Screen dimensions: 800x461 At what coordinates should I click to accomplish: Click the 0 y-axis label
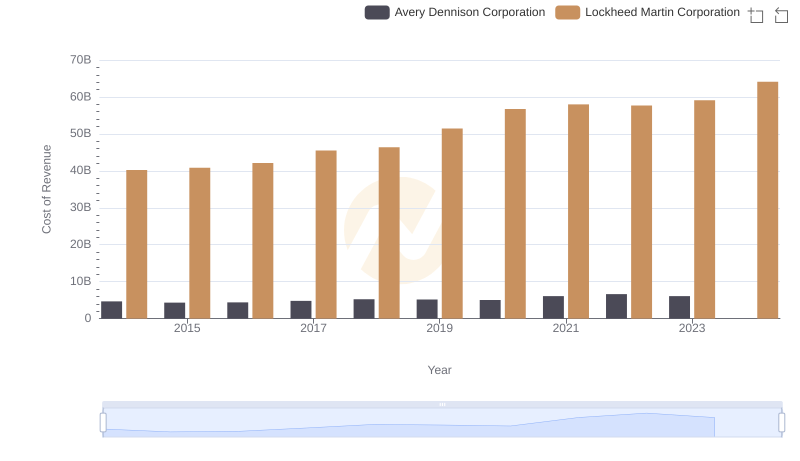[88, 318]
